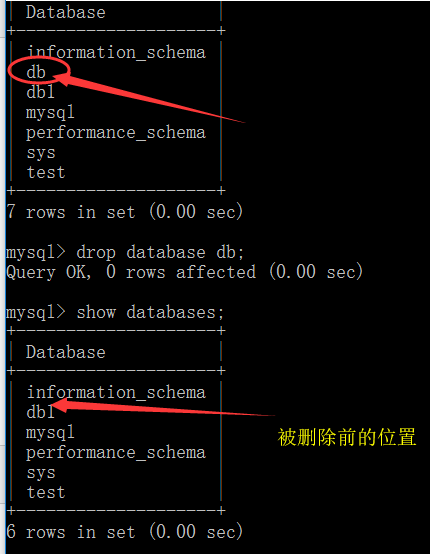Screen dimensions: 430x554
Task: Click the circled 'db' entry in first list
Action: (36, 72)
